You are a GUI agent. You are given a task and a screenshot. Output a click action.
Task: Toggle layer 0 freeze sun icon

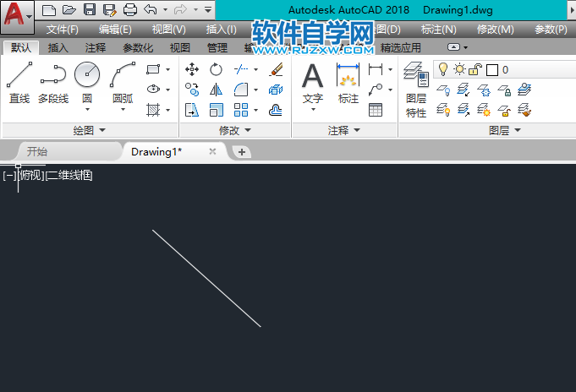[459, 69]
